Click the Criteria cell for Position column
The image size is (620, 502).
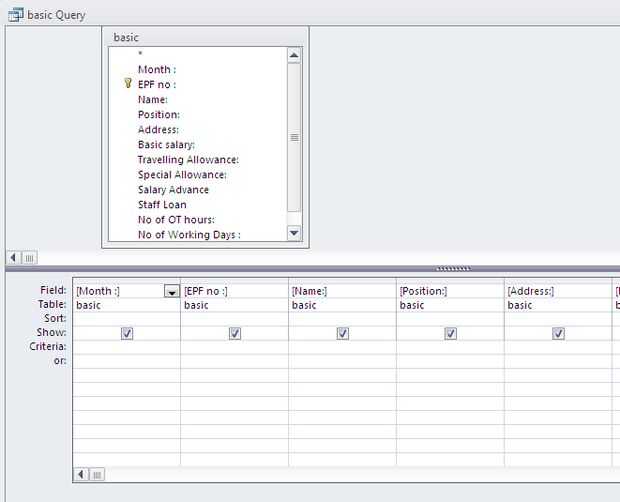point(450,347)
